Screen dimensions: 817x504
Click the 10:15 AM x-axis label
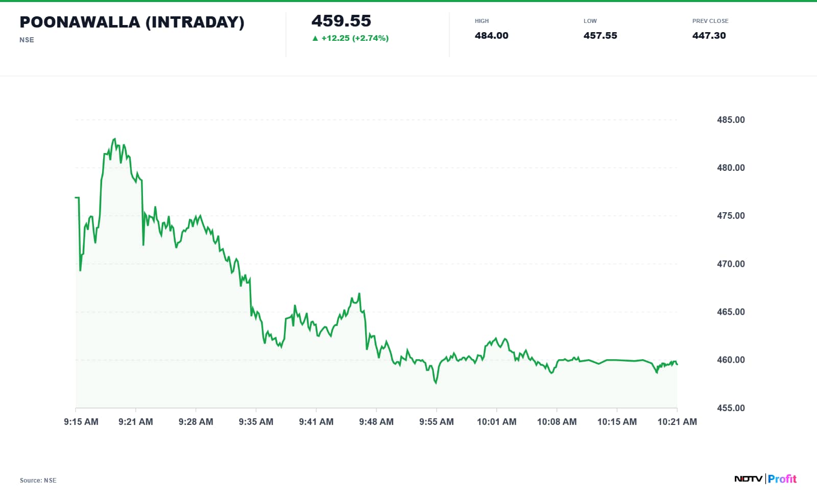[617, 422]
